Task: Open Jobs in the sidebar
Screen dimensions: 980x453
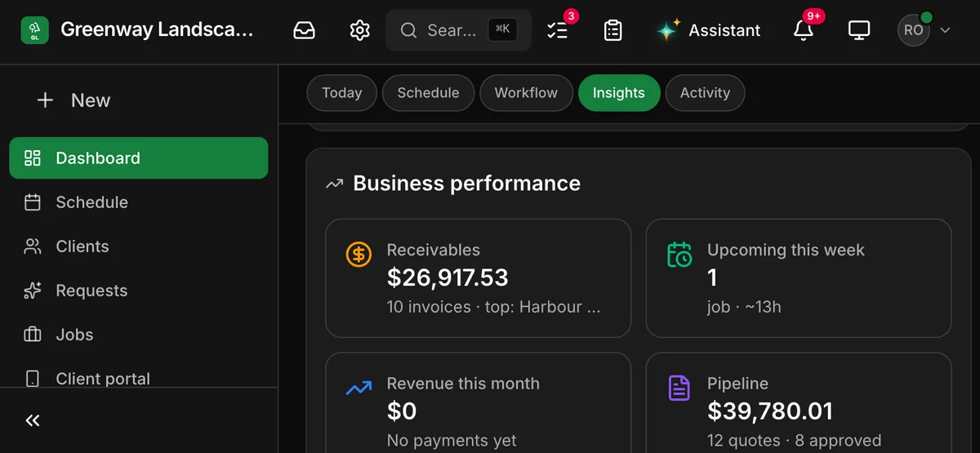Action: (138, 335)
